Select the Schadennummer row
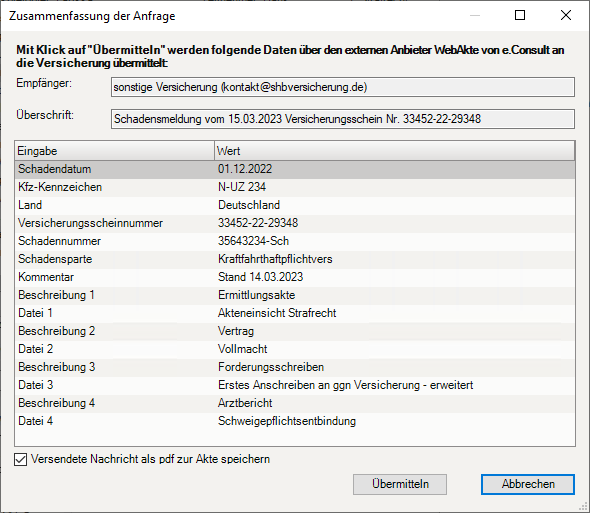This screenshot has height=513, width=590. (295, 241)
